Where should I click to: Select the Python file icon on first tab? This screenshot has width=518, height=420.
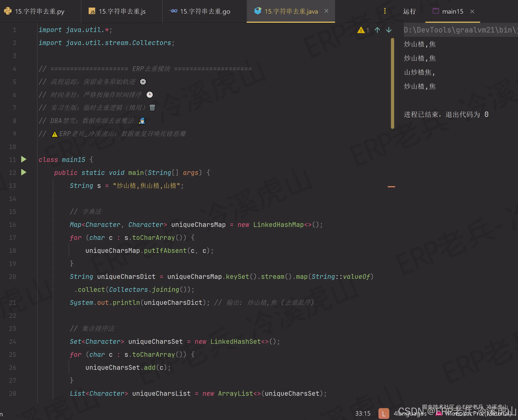(8, 11)
